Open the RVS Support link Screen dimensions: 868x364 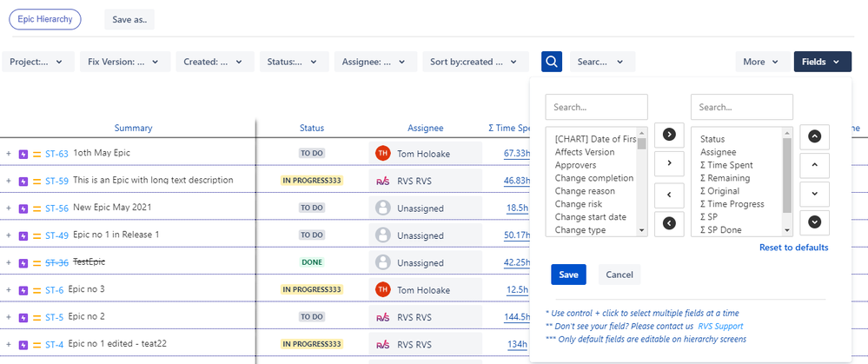tap(721, 327)
